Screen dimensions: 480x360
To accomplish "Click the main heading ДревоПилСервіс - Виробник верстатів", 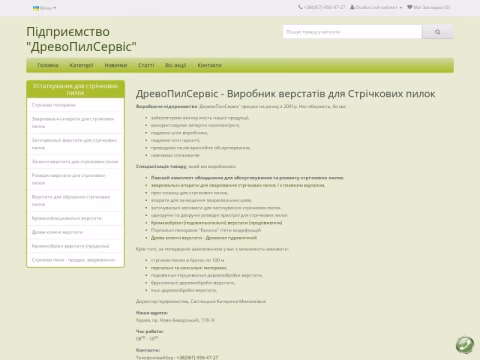I will pyautogui.click(x=285, y=94).
